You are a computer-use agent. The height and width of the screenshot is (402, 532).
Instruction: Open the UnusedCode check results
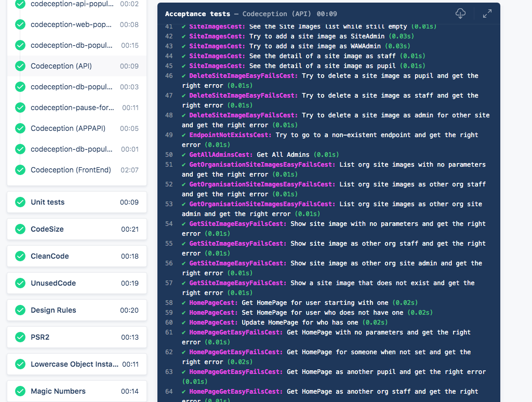52,283
